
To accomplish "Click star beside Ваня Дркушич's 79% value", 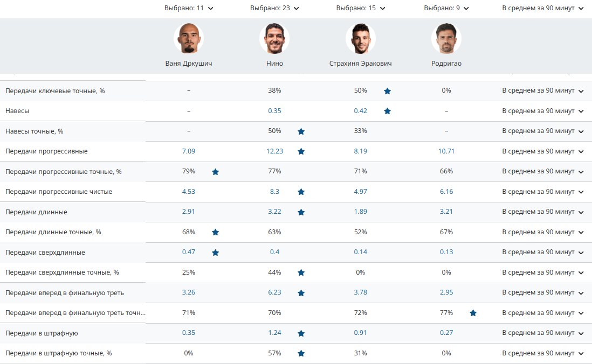I will point(215,172).
